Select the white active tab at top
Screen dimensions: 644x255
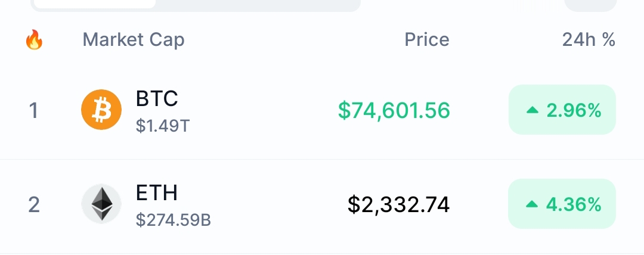tap(95, 4)
